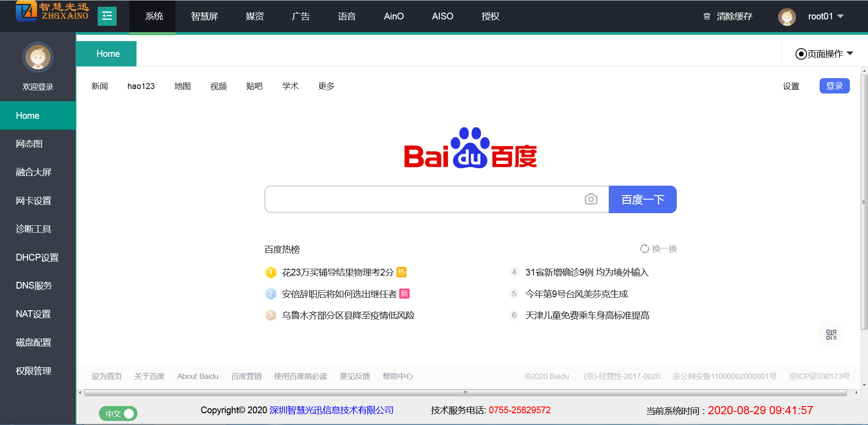The width and height of the screenshot is (868, 425).
Task: Click the blue 登录 button
Action: [x=834, y=86]
